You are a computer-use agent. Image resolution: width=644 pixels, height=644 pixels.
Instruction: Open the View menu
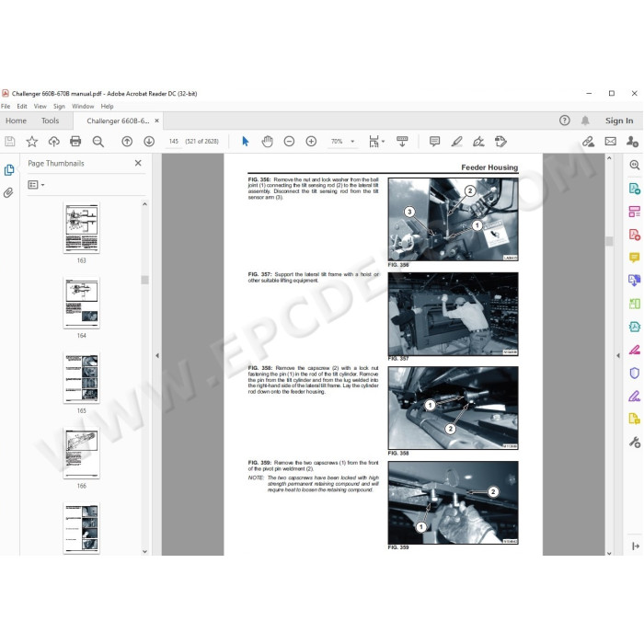pyautogui.click(x=40, y=106)
